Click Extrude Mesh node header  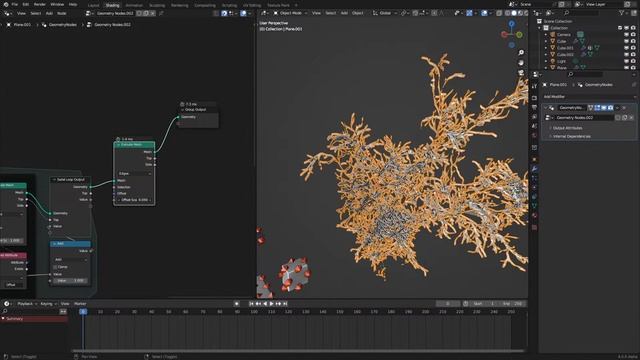point(134,144)
